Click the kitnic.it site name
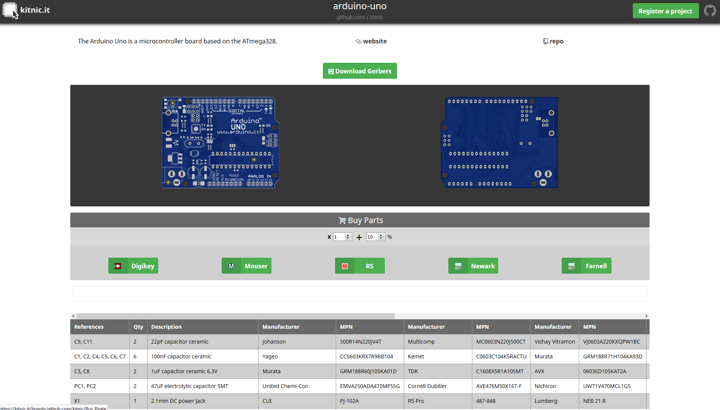 click(35, 10)
